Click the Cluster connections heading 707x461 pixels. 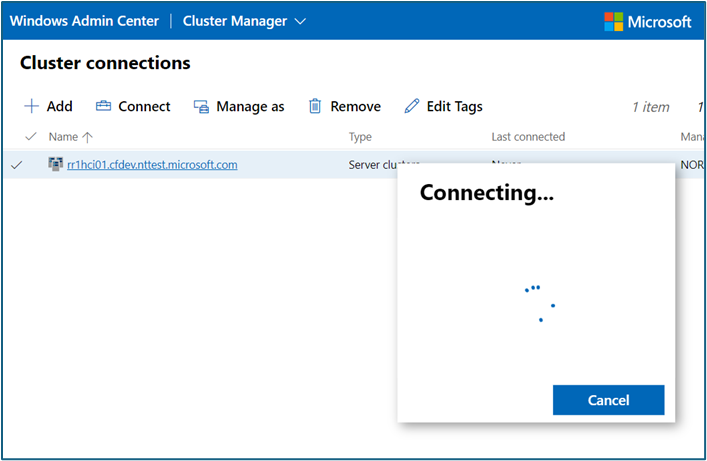coord(105,63)
